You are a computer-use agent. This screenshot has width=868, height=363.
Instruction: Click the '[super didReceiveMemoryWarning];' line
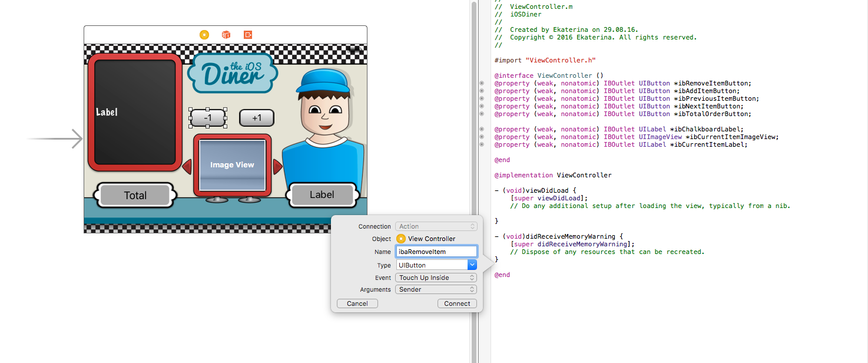pos(572,244)
